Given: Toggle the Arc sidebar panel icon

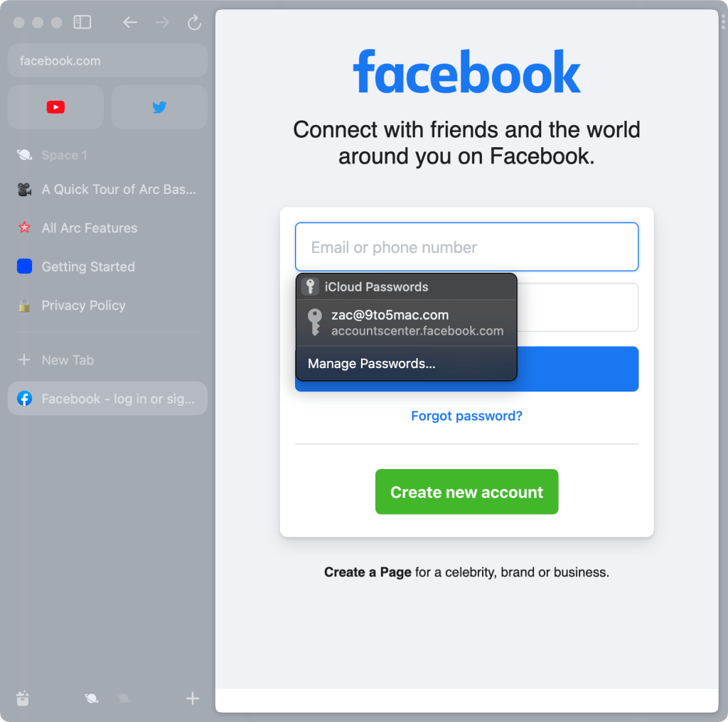Looking at the screenshot, I should point(82,23).
